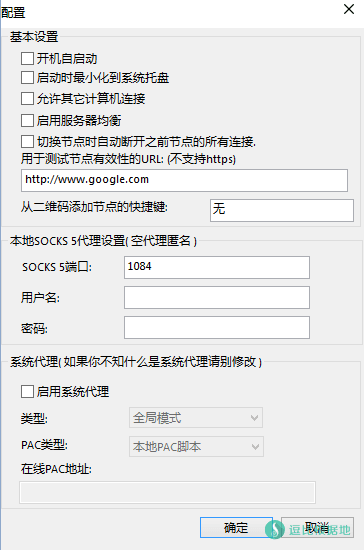
Task: Enable the 开机自启动 checkbox
Action: [x=27, y=59]
